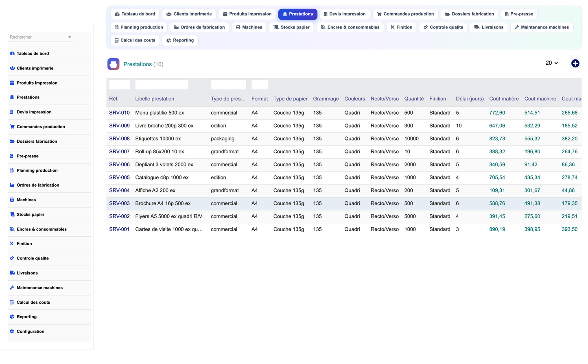The image size is (588, 364).
Task: Switch to Tableau de bord top tab
Action: [x=135, y=14]
